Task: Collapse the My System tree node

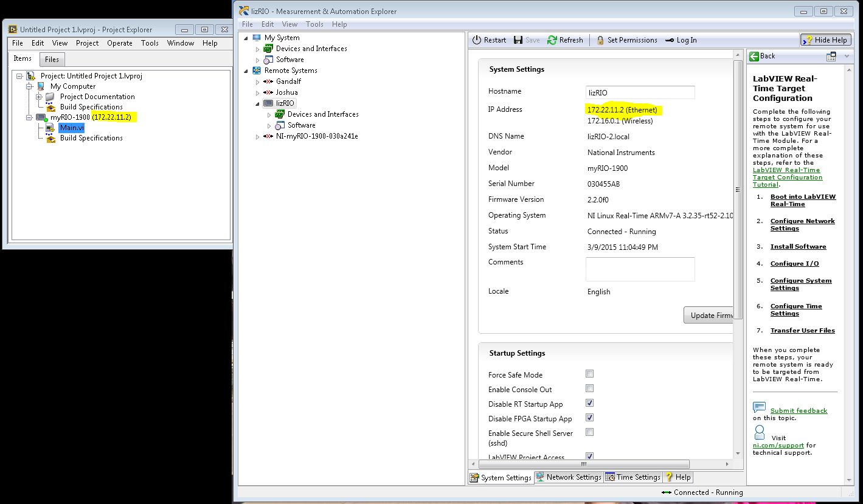Action: click(246, 38)
